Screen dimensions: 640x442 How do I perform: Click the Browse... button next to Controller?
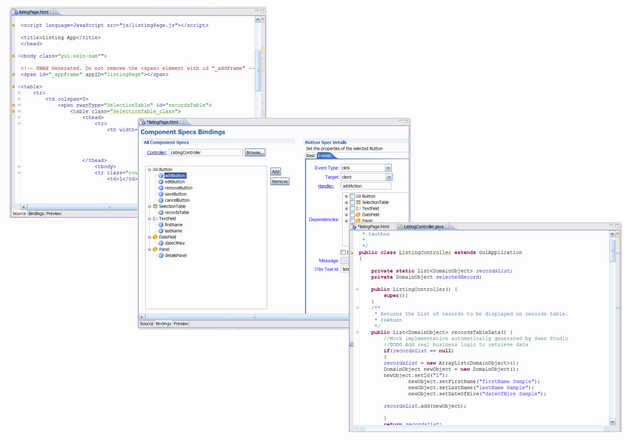click(x=255, y=152)
